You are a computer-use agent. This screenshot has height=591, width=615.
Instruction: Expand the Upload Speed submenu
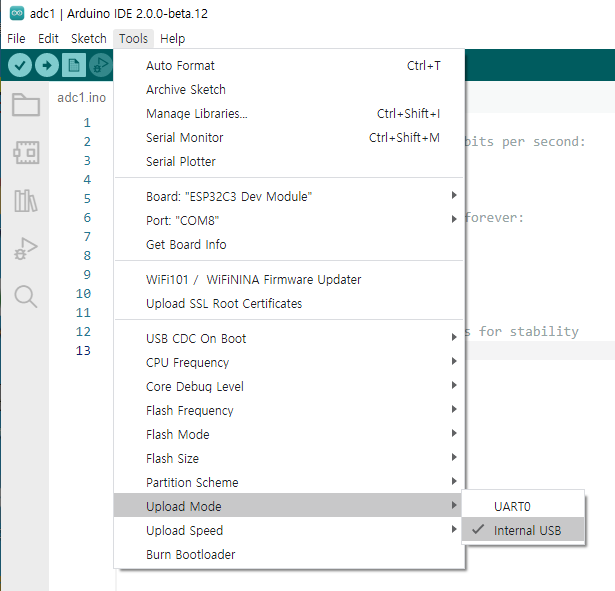click(289, 530)
